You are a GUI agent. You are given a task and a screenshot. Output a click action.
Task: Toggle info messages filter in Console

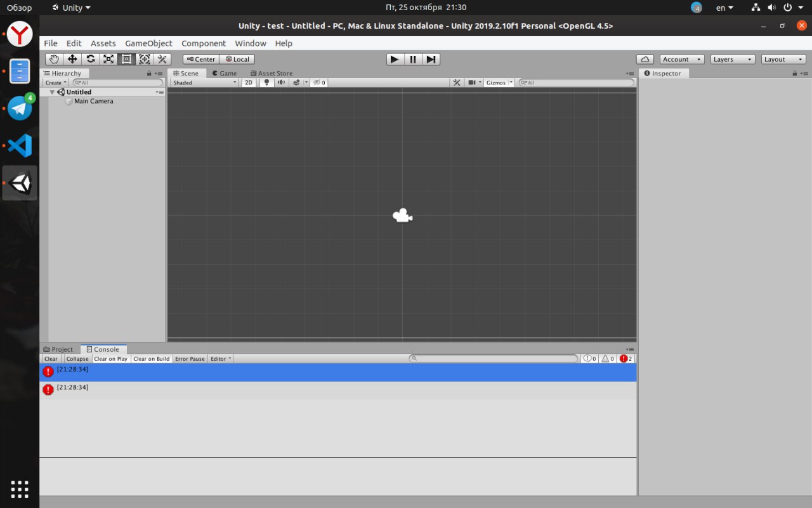tap(590, 359)
